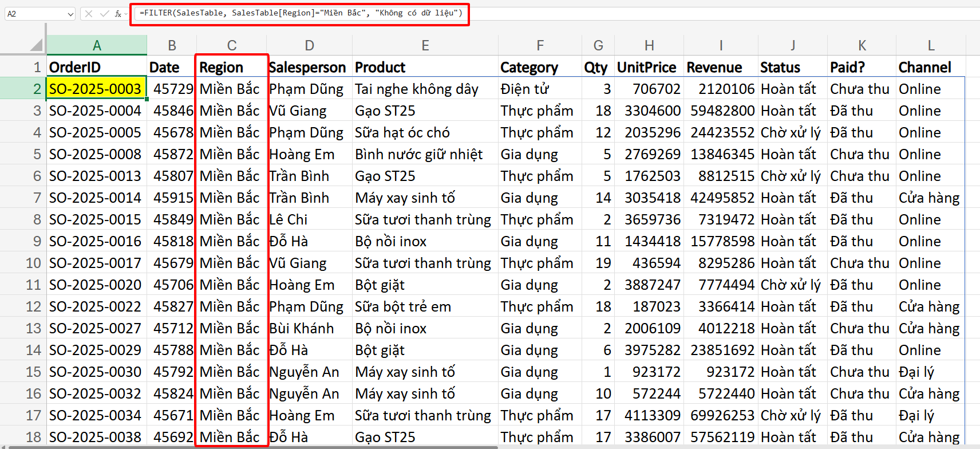Click Cửa hàng channel in row 7
This screenshot has width=980, height=449.
pyautogui.click(x=931, y=198)
